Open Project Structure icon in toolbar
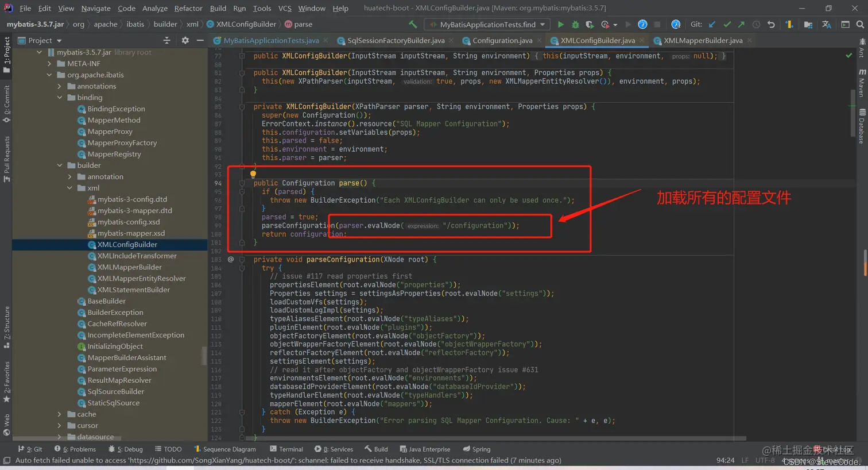 pos(808,24)
